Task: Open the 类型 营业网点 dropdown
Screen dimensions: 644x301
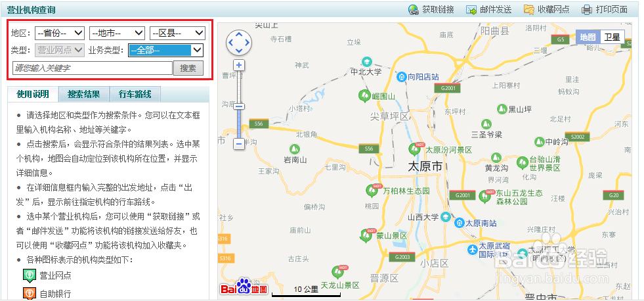Action: [60, 50]
